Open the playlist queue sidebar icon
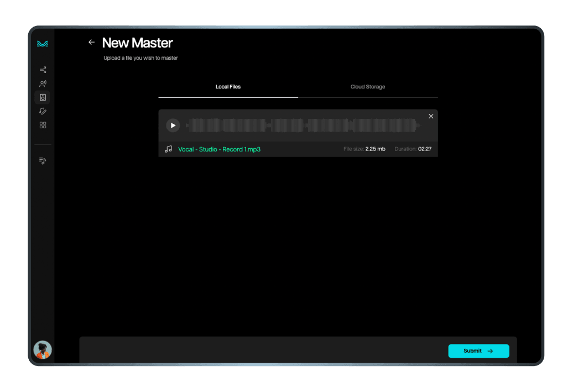573x392 pixels. tap(43, 160)
